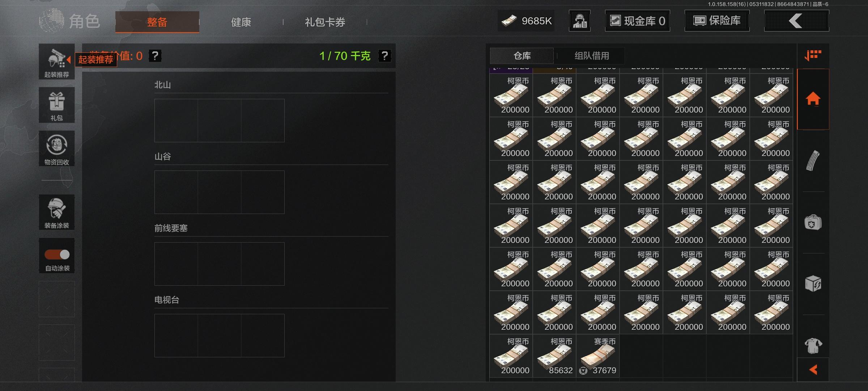
Task: Go back using the top-right arrow
Action: pos(796,21)
